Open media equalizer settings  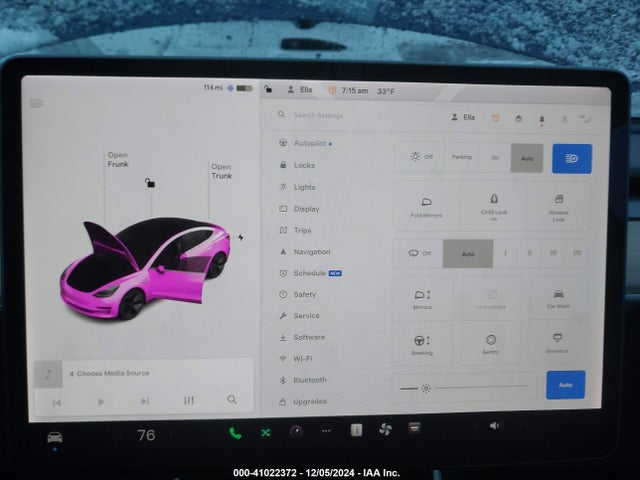click(189, 400)
